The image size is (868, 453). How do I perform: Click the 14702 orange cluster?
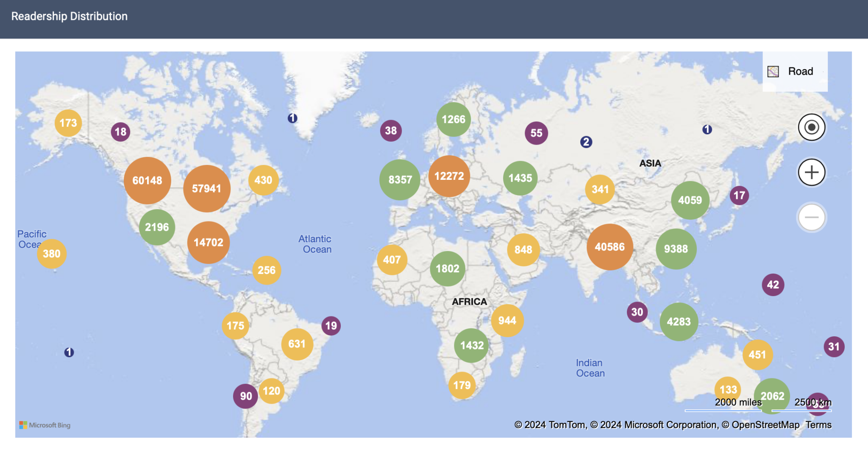coord(208,243)
